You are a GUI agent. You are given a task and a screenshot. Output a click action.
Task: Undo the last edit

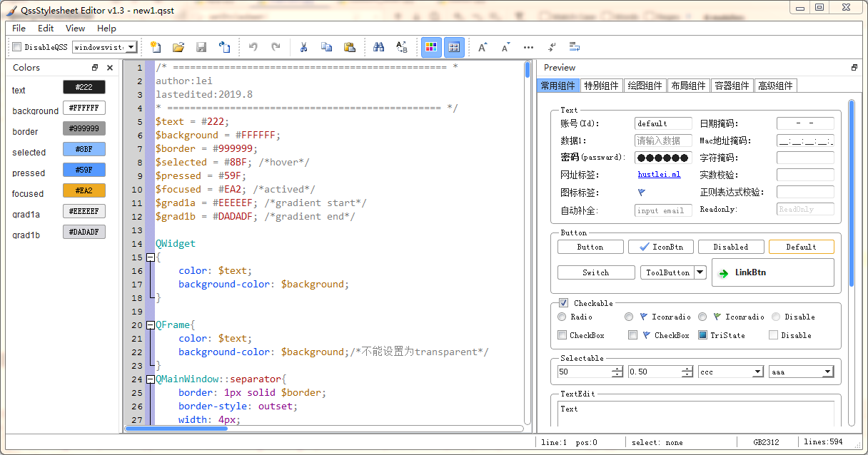[253, 47]
